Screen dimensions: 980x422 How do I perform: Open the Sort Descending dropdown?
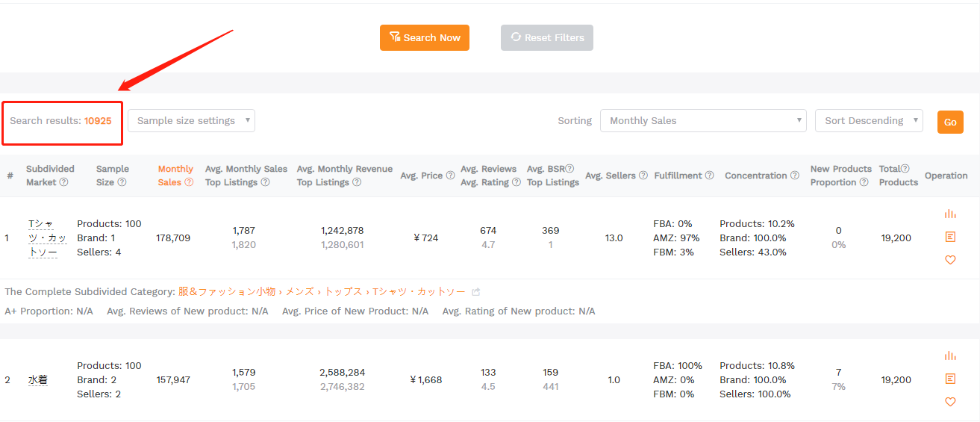[x=868, y=121]
